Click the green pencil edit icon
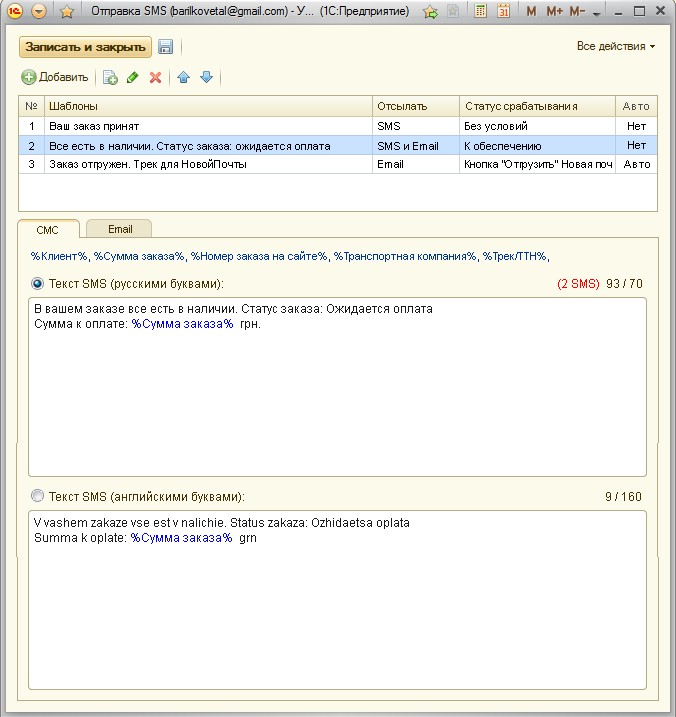Viewport: 676px width, 717px height. 133,77
